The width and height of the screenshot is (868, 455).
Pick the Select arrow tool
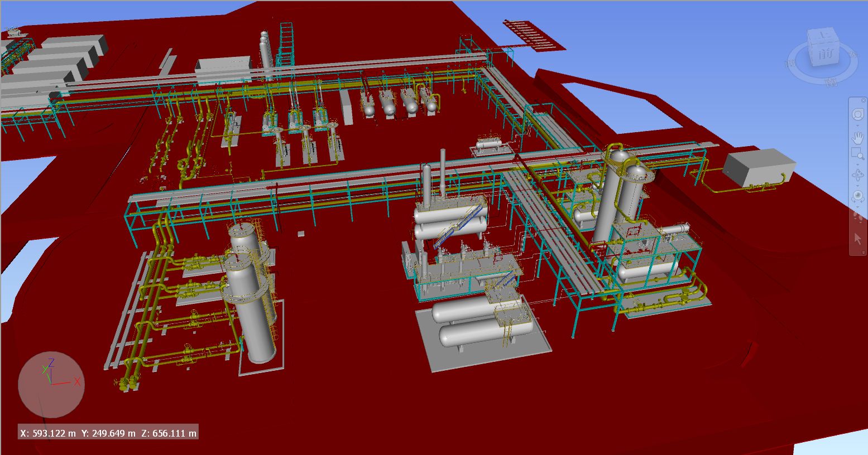point(858,239)
